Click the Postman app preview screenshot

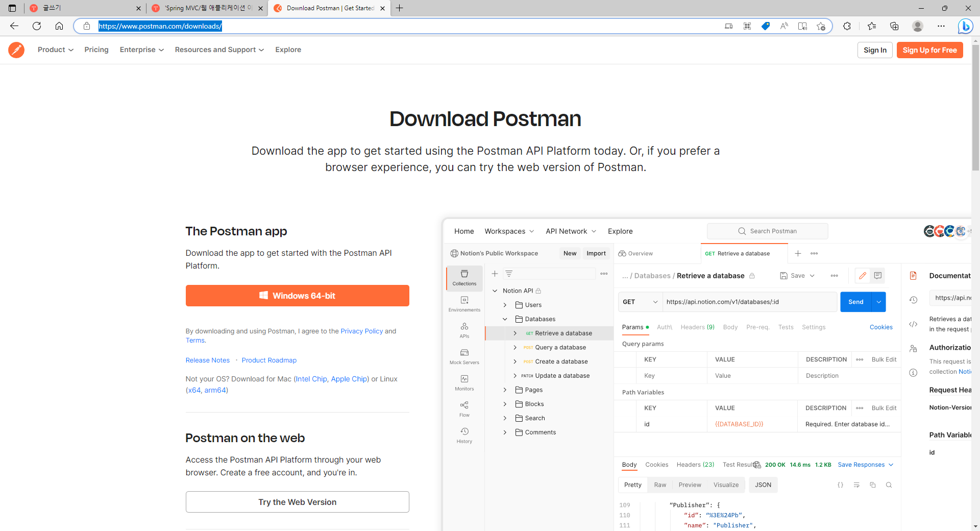[x=707, y=375]
